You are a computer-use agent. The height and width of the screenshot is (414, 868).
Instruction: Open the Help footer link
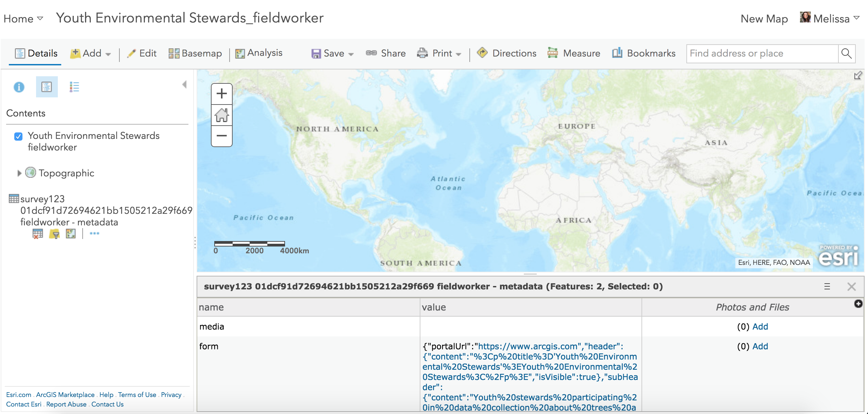point(106,395)
